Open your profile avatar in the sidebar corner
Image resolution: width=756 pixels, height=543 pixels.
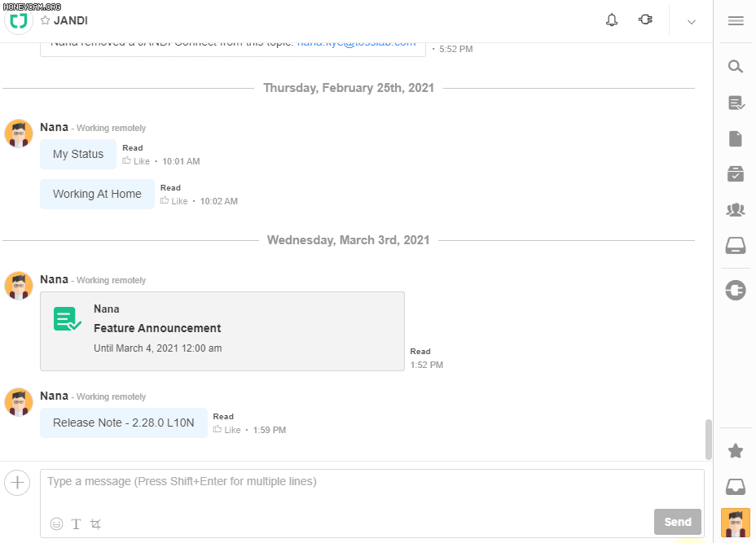(736, 523)
